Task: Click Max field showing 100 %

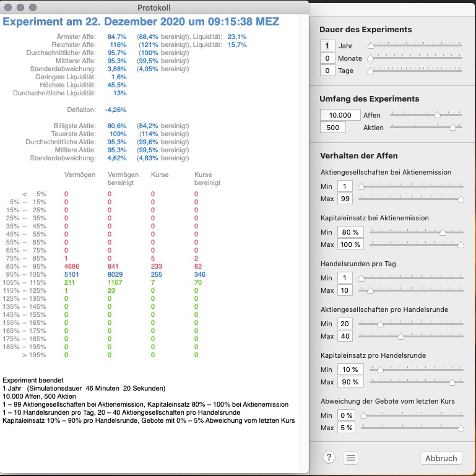Action: 350,244
